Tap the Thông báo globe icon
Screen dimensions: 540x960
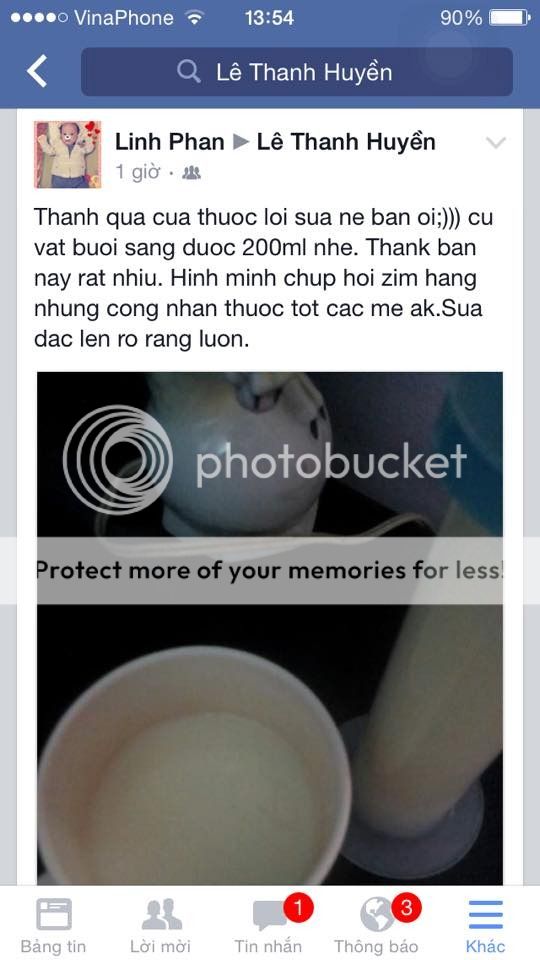pos(377,914)
